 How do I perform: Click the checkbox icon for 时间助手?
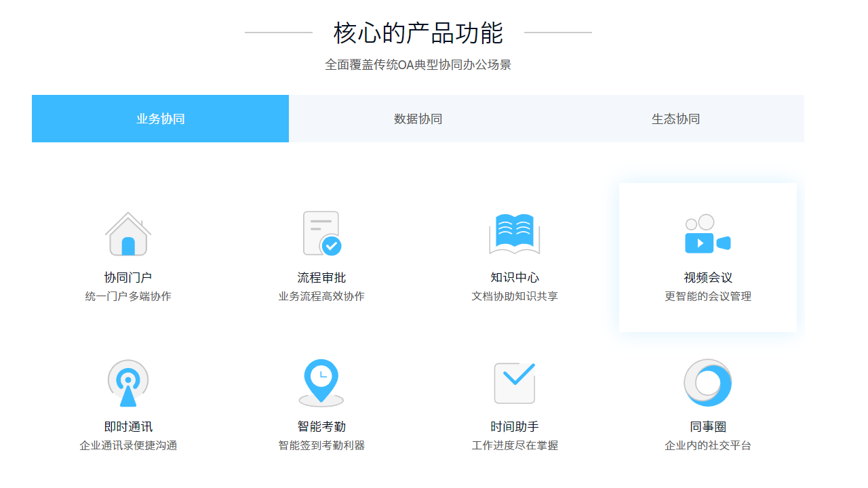(x=515, y=383)
